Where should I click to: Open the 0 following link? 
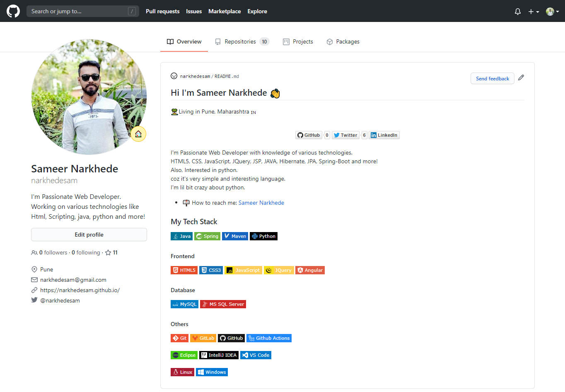tap(86, 252)
